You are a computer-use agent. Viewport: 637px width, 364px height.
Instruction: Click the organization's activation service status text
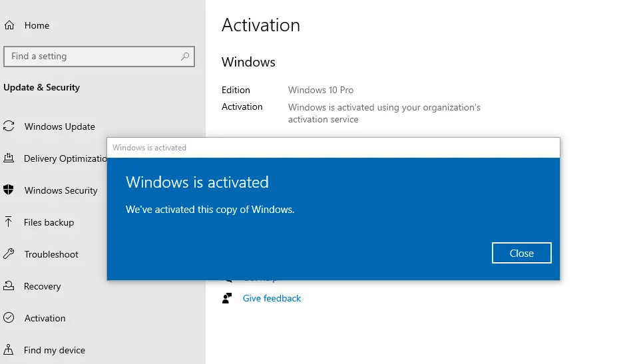[384, 113]
